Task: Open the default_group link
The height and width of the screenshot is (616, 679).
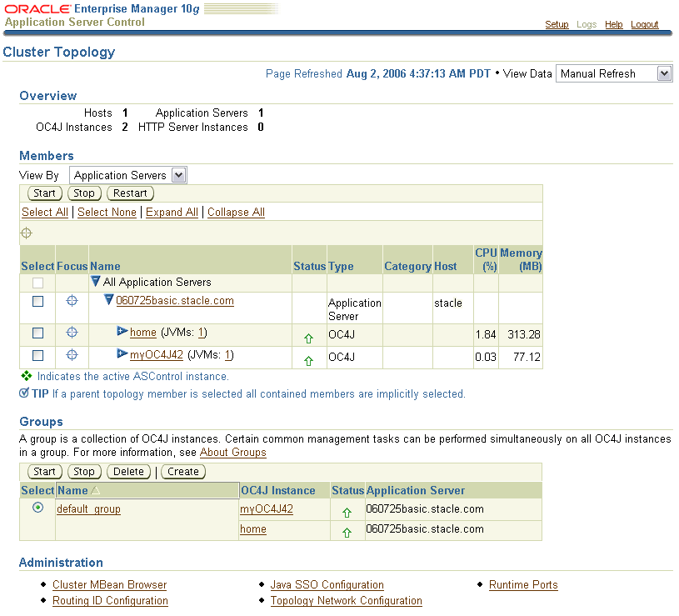Action: tap(89, 509)
